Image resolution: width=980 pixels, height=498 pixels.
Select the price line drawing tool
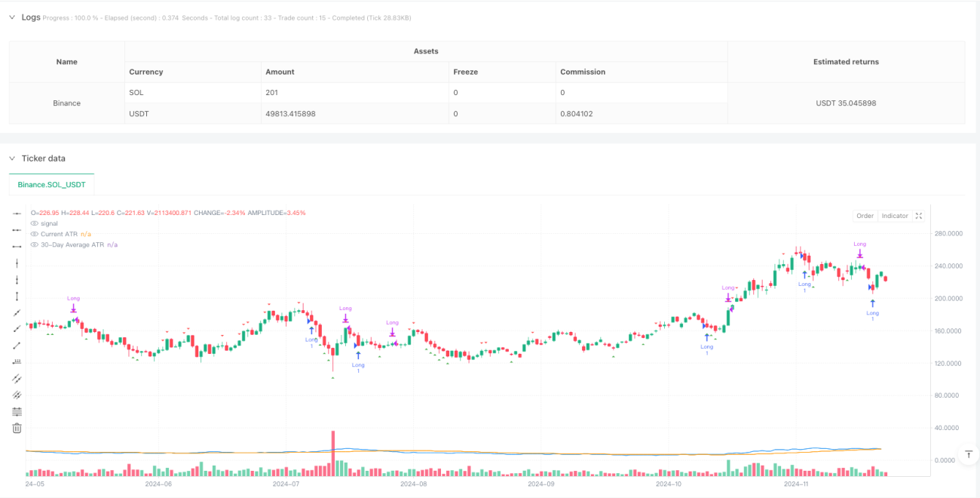(x=17, y=361)
